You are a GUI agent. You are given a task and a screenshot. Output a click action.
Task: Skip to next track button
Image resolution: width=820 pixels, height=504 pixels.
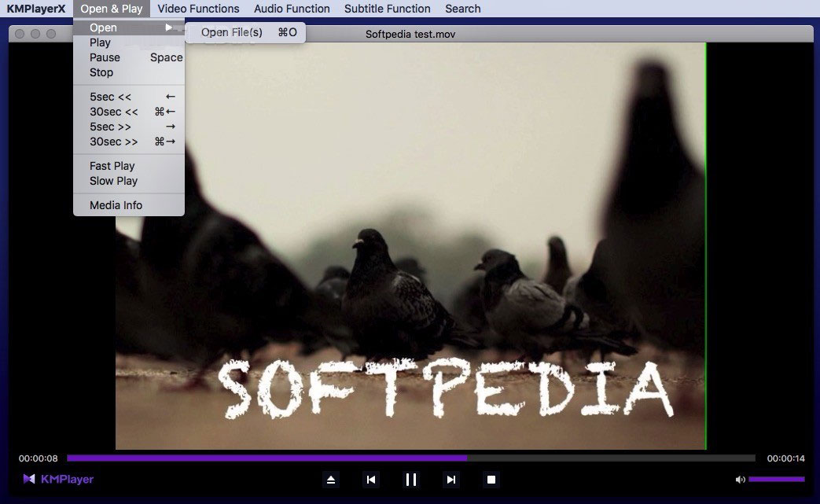450,480
